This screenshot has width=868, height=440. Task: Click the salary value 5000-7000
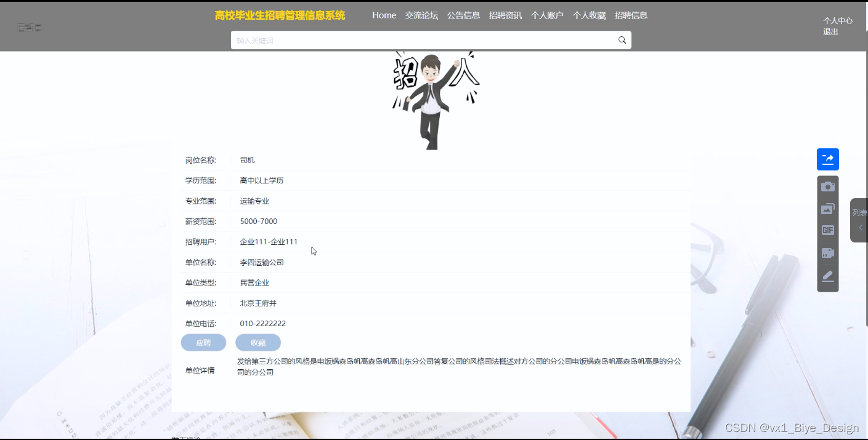click(259, 222)
